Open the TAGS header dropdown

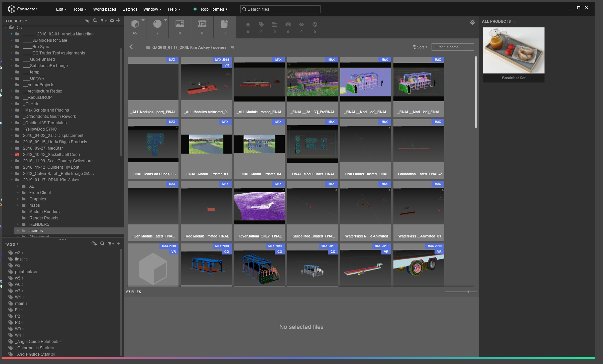[12, 244]
